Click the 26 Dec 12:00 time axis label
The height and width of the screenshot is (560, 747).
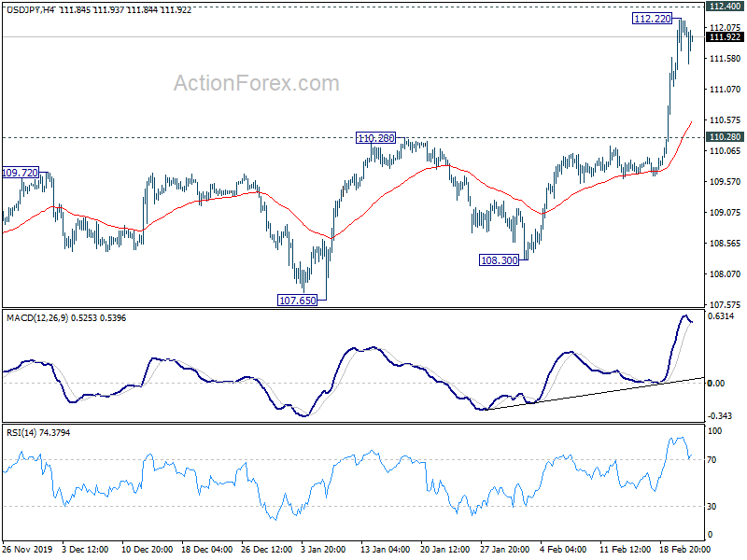click(x=266, y=549)
